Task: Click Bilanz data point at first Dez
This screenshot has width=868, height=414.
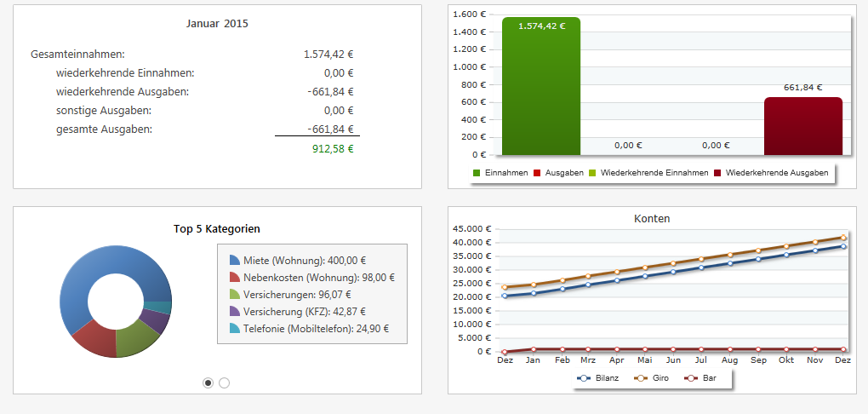Action: coord(505,296)
